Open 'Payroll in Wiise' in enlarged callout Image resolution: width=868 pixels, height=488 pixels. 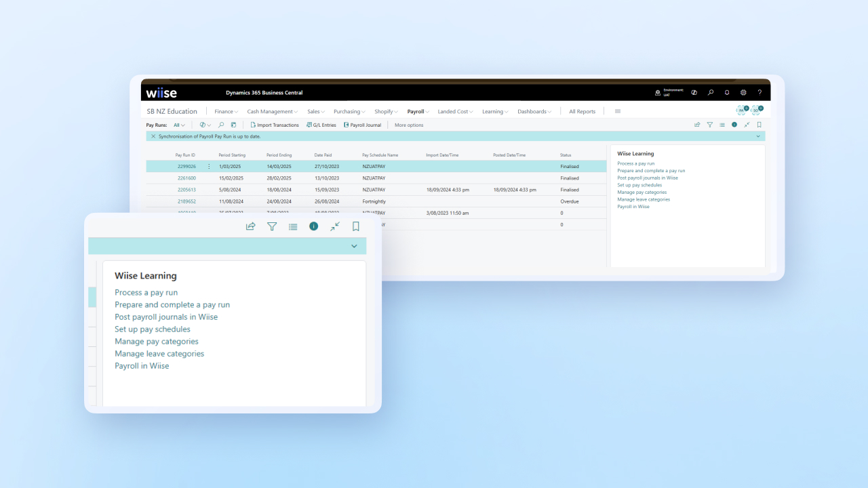click(142, 365)
